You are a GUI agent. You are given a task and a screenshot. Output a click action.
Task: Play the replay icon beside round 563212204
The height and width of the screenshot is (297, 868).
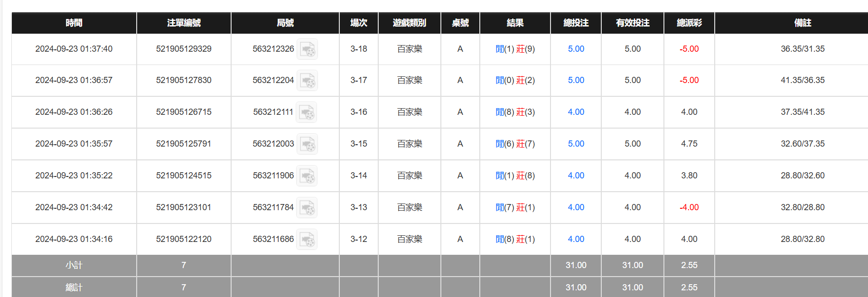tap(307, 81)
